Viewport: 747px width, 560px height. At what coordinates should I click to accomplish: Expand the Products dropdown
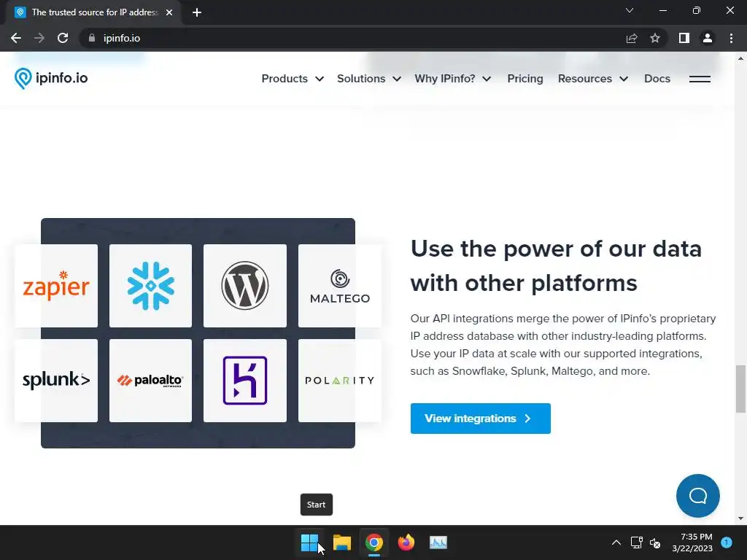[x=293, y=79]
